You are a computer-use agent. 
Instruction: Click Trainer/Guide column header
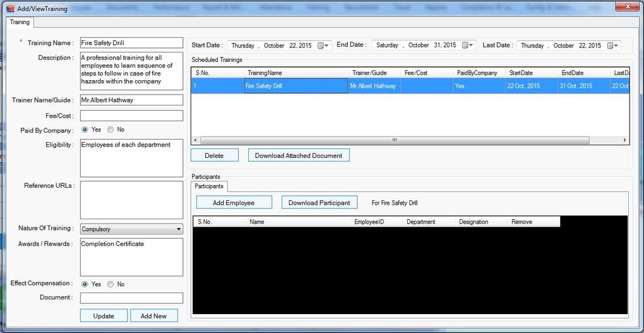tap(374, 73)
